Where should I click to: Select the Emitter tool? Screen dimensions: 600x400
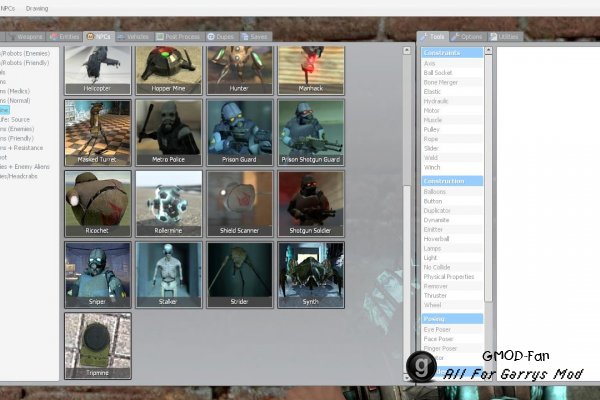(x=452, y=229)
